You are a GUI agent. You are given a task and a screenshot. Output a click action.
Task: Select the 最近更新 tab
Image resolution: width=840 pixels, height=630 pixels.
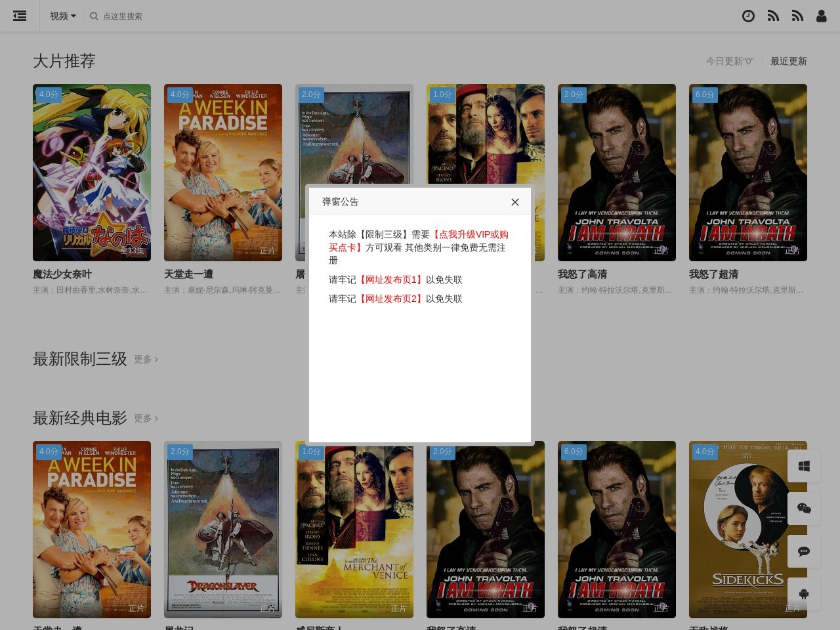tap(788, 61)
